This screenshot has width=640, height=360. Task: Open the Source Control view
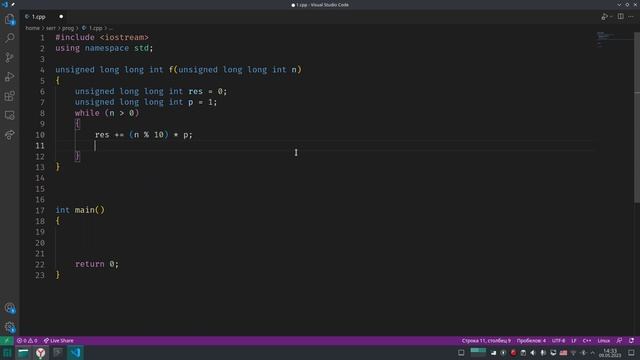point(9,58)
